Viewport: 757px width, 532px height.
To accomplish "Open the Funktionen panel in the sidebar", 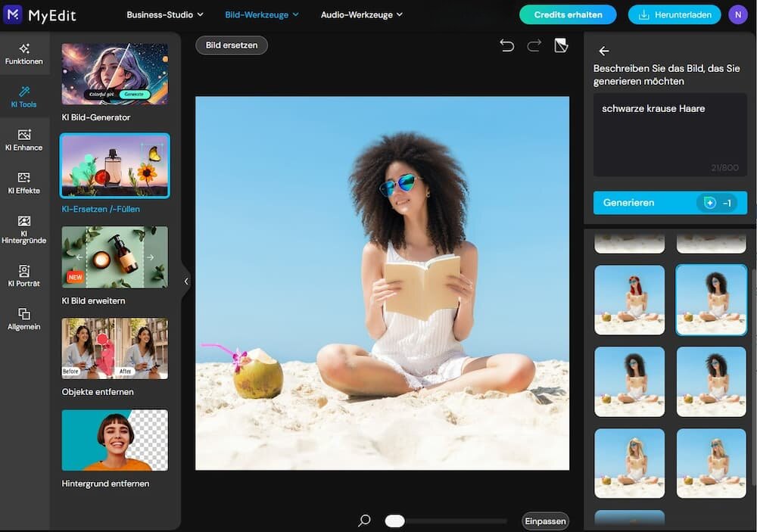I will pyautogui.click(x=25, y=53).
